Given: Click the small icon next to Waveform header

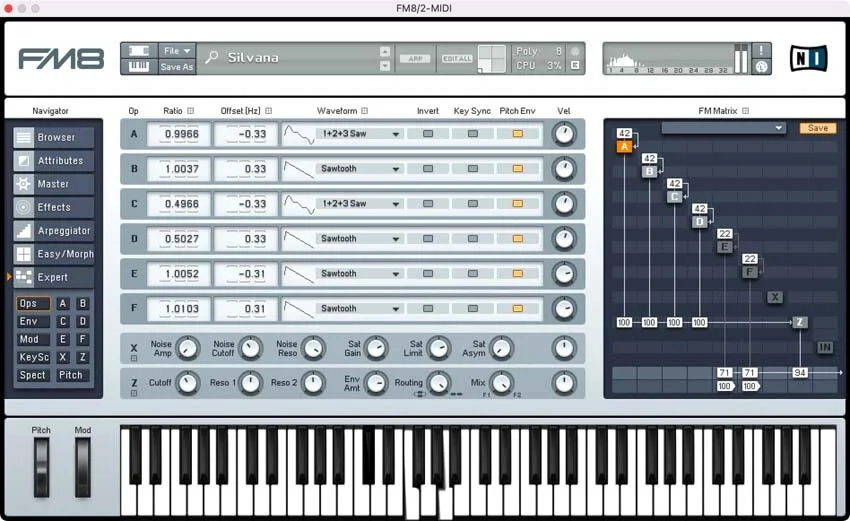Looking at the screenshot, I should coord(364,111).
